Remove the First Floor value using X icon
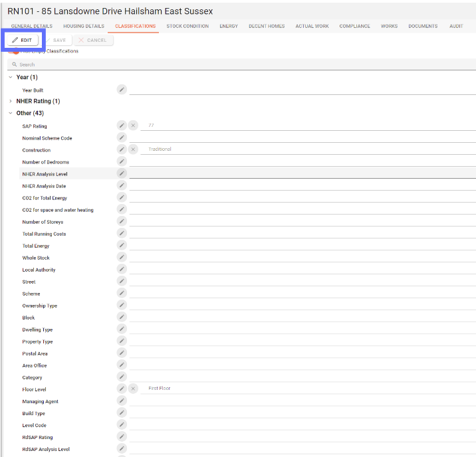This screenshot has height=457, width=476. 133,389
